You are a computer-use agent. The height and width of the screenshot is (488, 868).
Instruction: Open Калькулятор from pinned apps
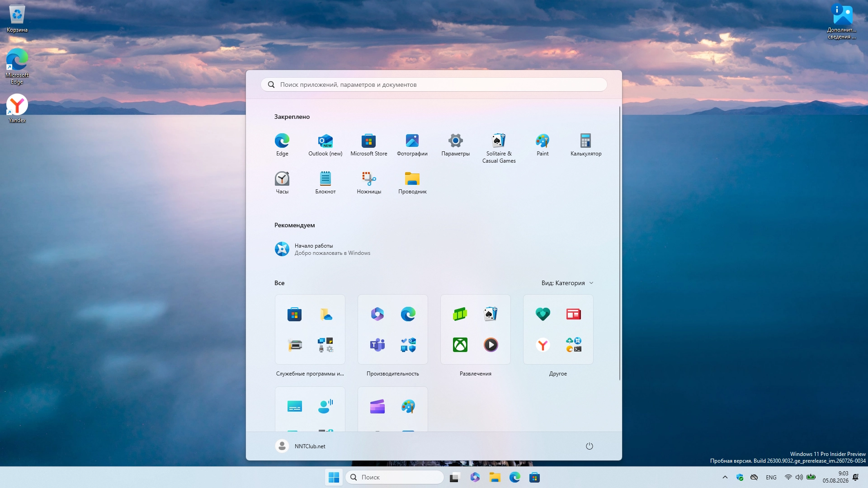586,145
